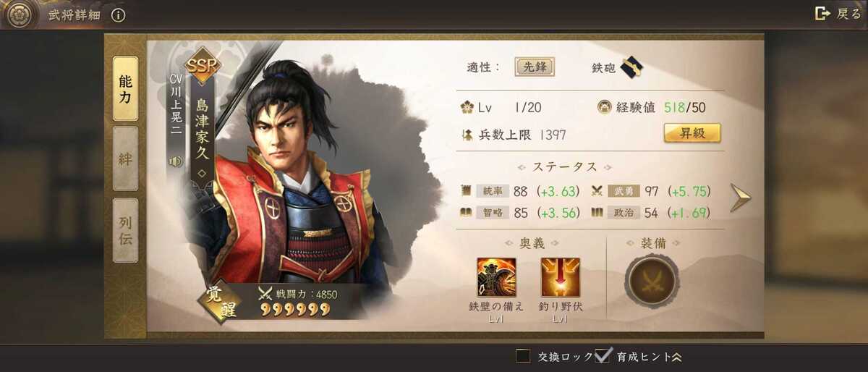Tap the 鉄砲 gun icon
The height and width of the screenshot is (372, 868).
(631, 68)
